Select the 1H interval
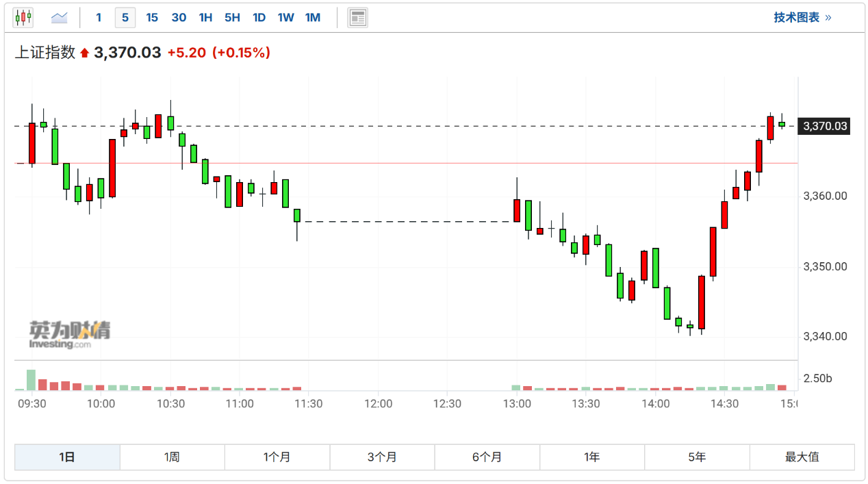This screenshot has width=868, height=484. [x=205, y=17]
